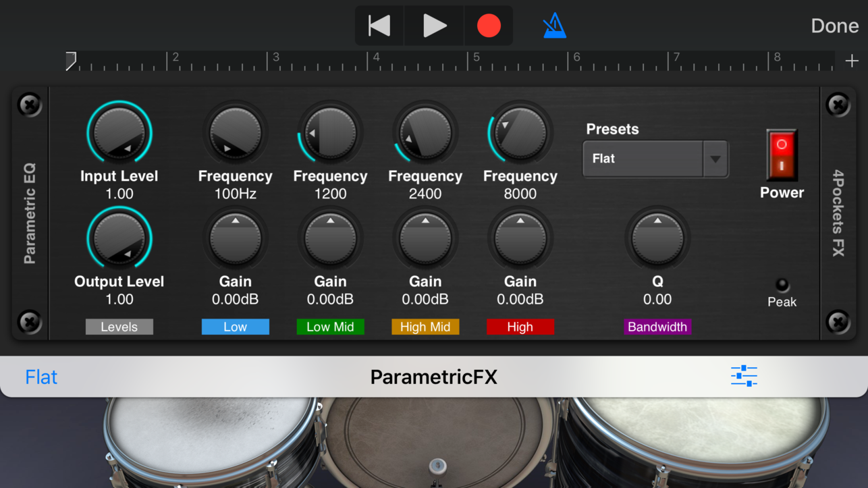Click the bottom-right panel screw

click(838, 321)
